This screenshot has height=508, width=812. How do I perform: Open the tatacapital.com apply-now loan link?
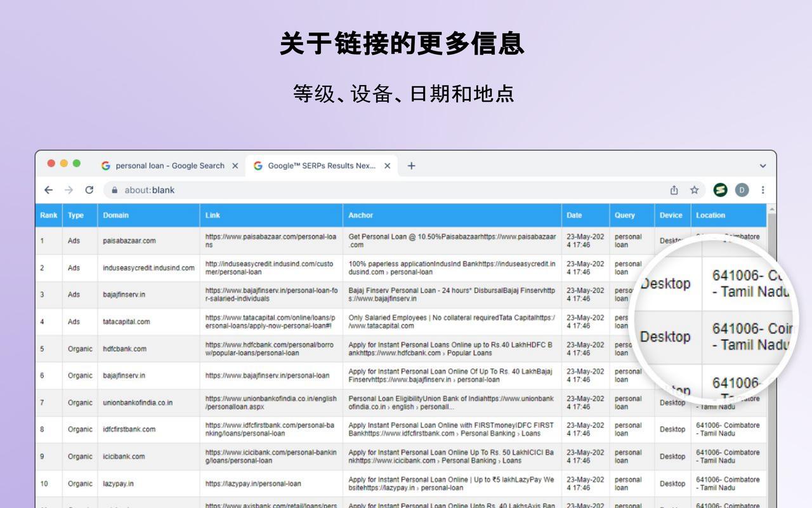coord(269,321)
